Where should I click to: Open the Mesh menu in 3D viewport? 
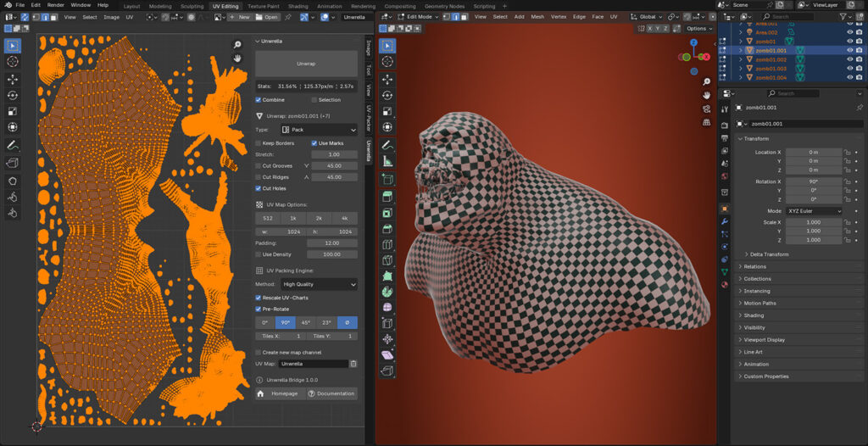click(x=537, y=17)
